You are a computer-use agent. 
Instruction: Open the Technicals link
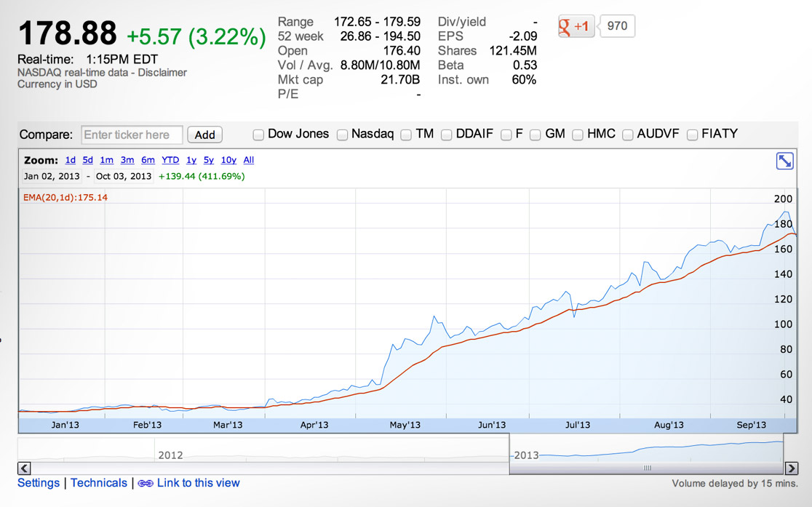point(99,483)
